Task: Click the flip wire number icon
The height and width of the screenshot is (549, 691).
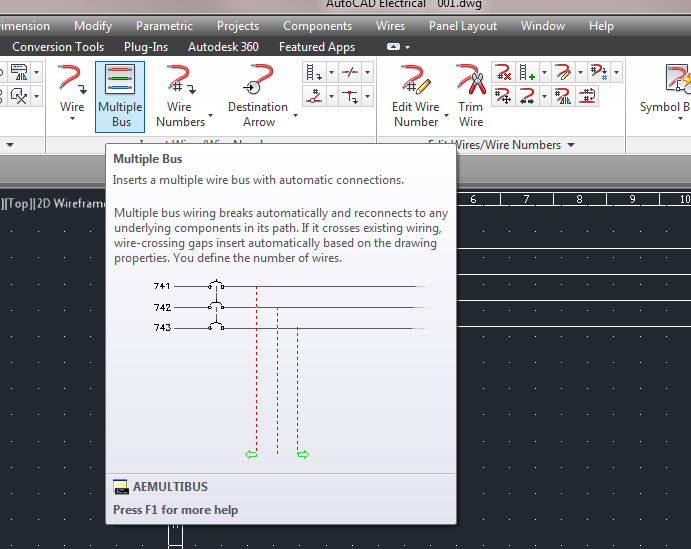Action: [x=563, y=96]
